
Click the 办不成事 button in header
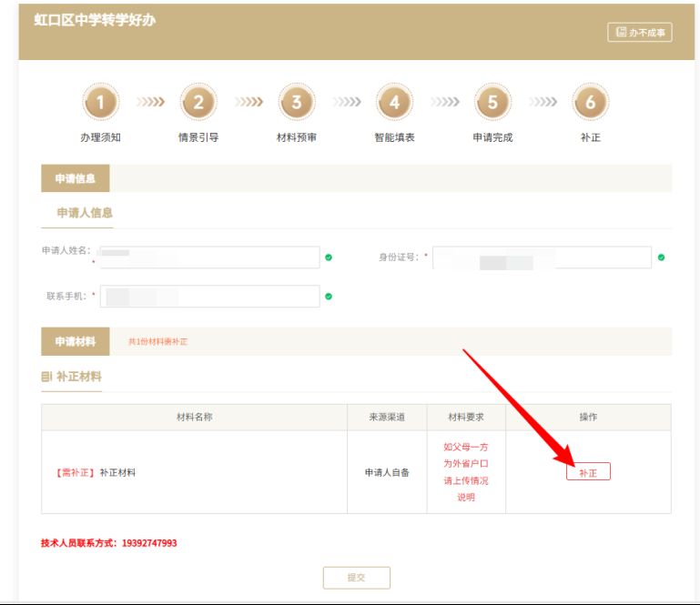pyautogui.click(x=639, y=32)
